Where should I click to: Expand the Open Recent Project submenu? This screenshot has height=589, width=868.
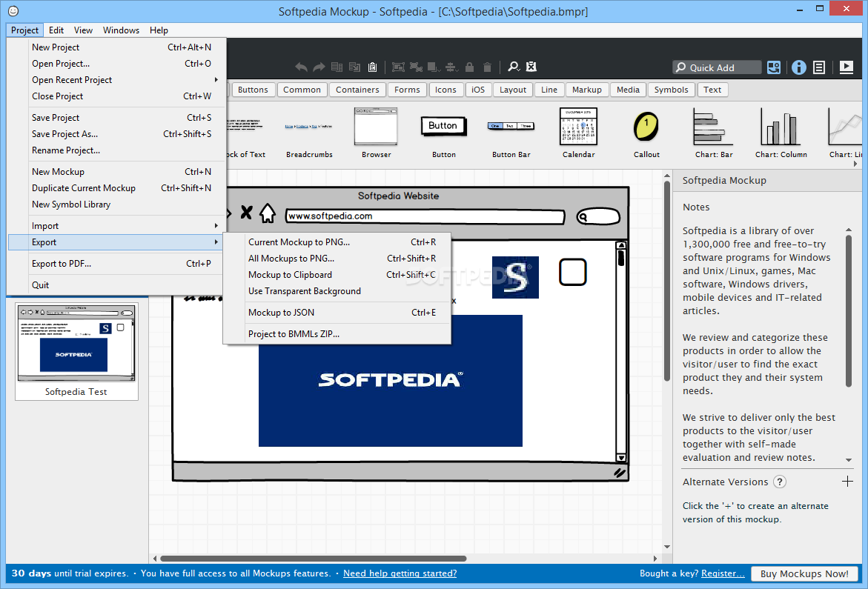pyautogui.click(x=117, y=79)
